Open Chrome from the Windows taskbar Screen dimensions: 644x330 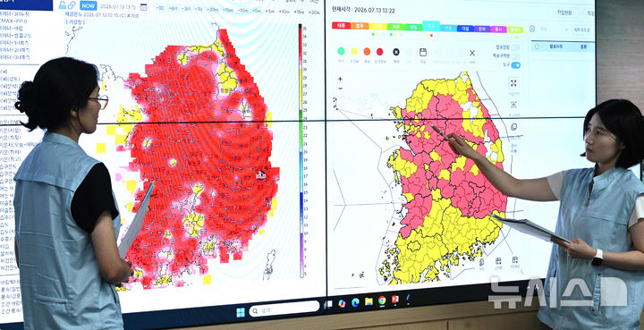382,300
